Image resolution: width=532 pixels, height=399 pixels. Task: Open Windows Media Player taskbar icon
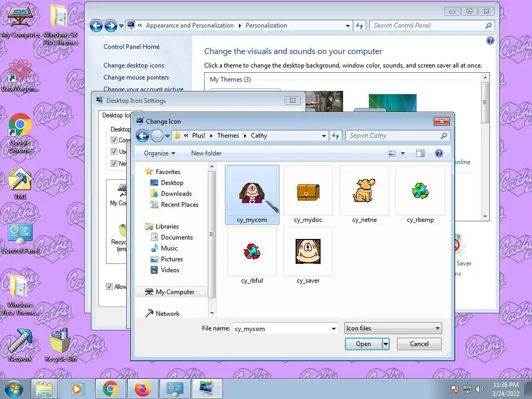click(77, 389)
